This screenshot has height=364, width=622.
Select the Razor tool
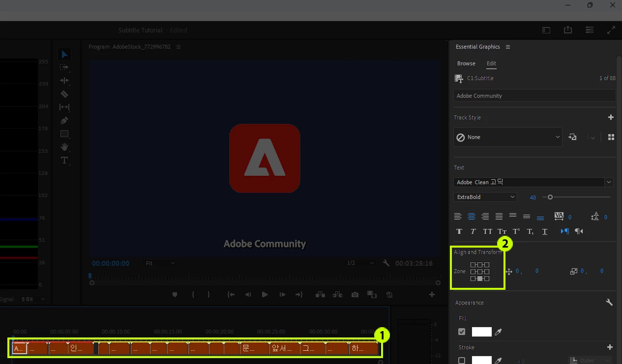64,94
